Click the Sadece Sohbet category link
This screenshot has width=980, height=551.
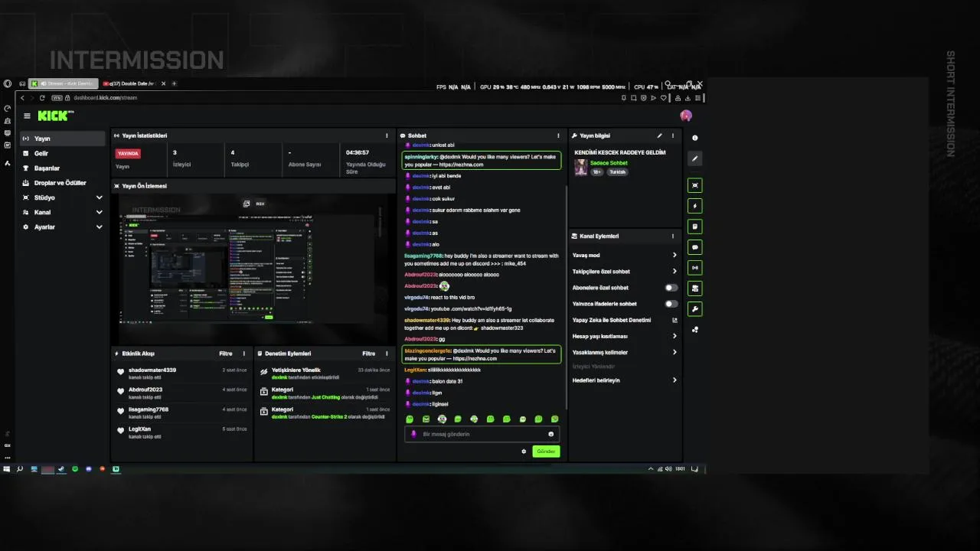click(x=609, y=163)
